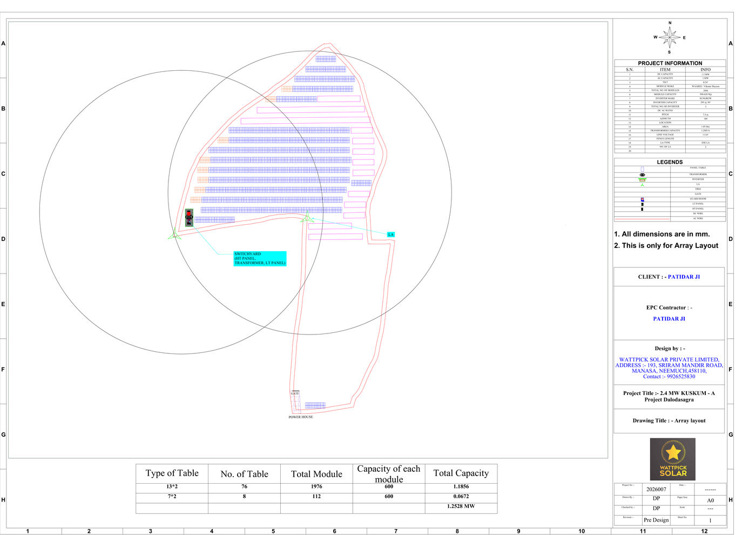Click the panel table legend symbol
This screenshot has width=756, height=535.
(x=642, y=169)
